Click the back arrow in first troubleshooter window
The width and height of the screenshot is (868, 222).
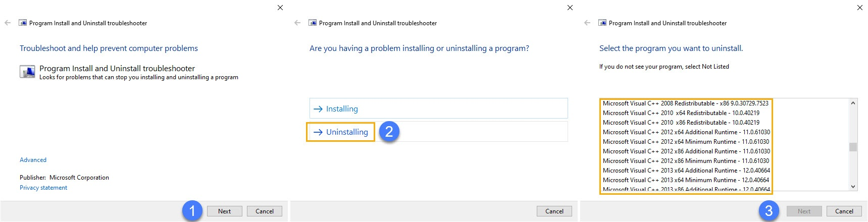tap(8, 23)
